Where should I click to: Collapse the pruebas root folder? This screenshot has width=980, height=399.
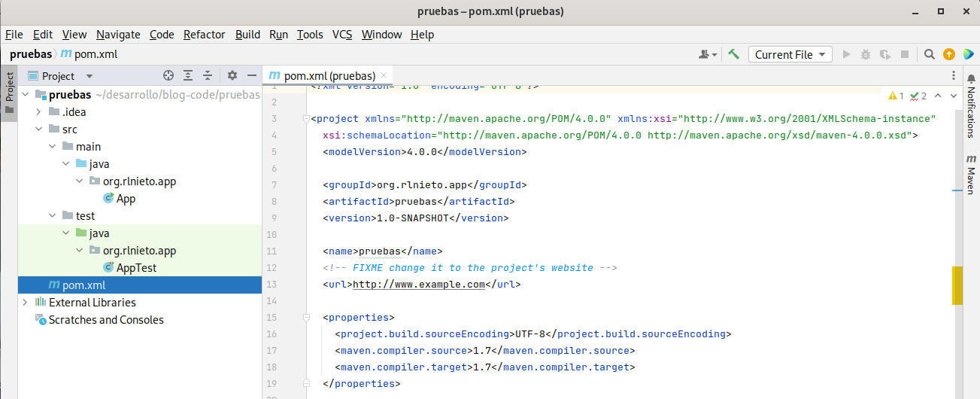pos(25,95)
